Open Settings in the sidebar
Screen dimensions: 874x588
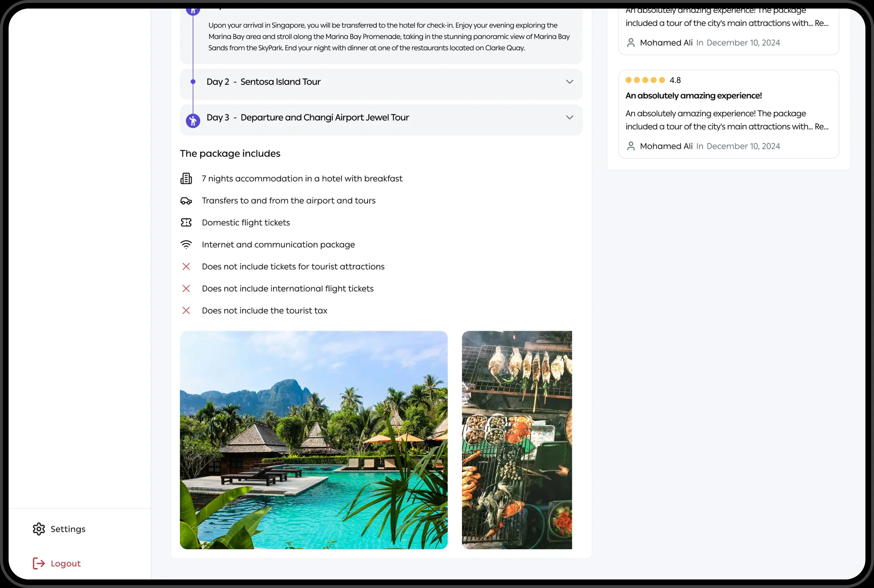coord(68,529)
